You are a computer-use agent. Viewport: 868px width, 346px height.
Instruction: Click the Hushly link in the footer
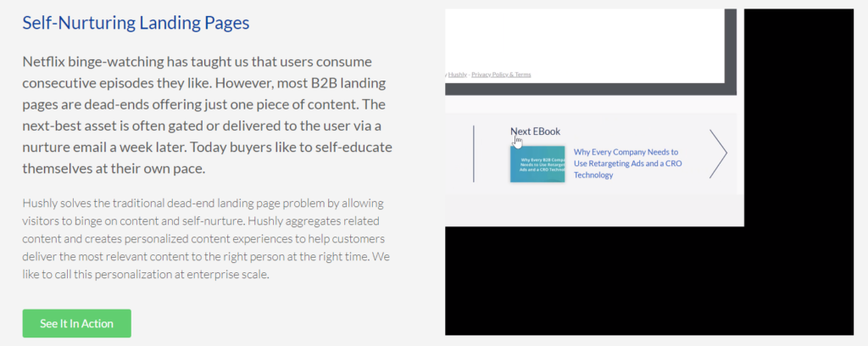tap(457, 74)
